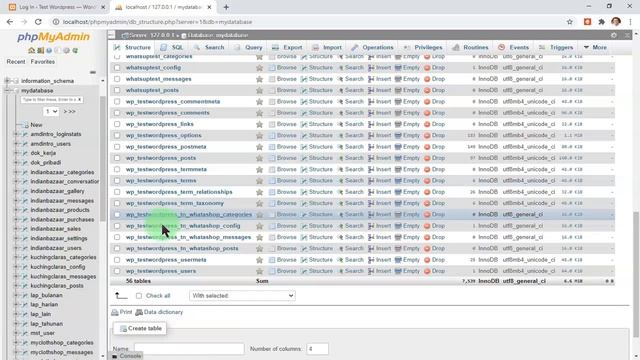Enable the Check all checkbox
The image size is (640, 360).
pos(139,296)
